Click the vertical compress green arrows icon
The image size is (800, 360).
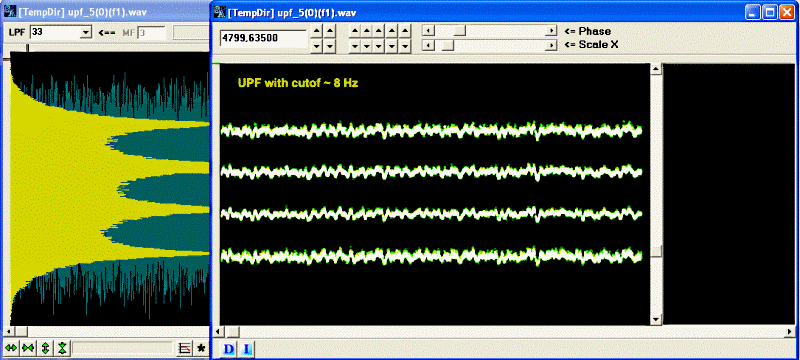(x=62, y=348)
